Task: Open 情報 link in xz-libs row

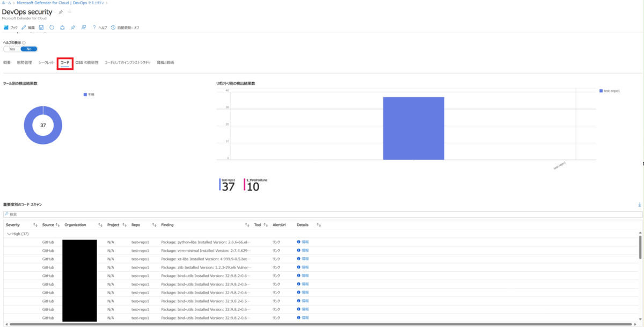Action: (305, 259)
